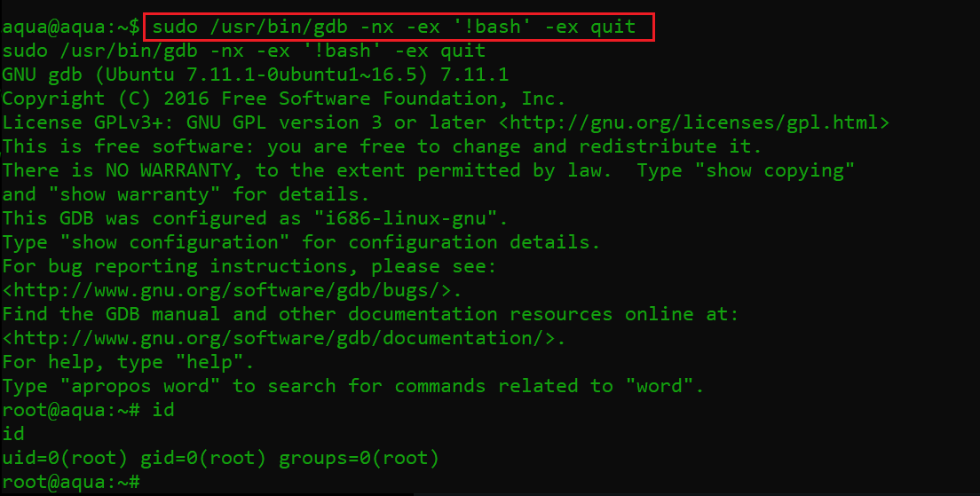Click the "show warranty" quoted text

pyautogui.click(x=134, y=194)
